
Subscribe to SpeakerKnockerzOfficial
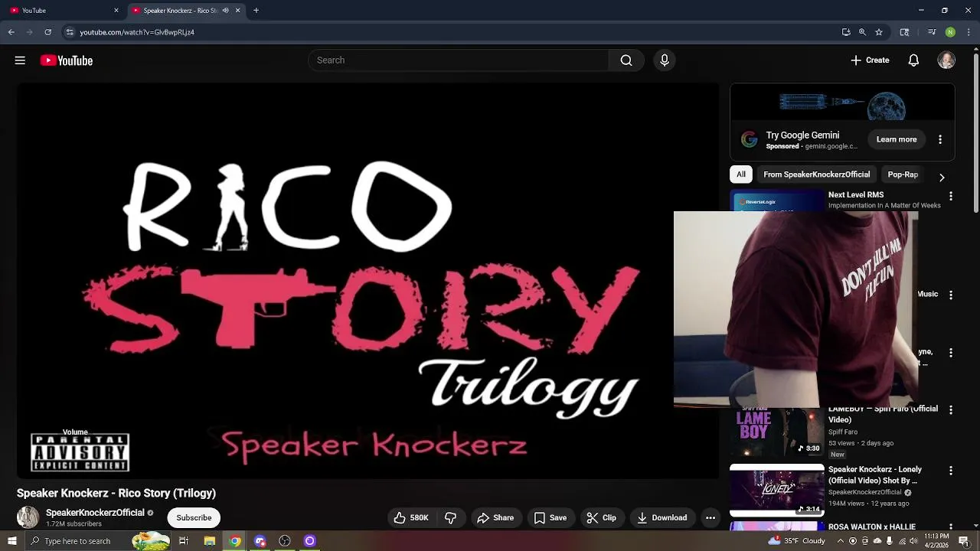click(x=194, y=518)
